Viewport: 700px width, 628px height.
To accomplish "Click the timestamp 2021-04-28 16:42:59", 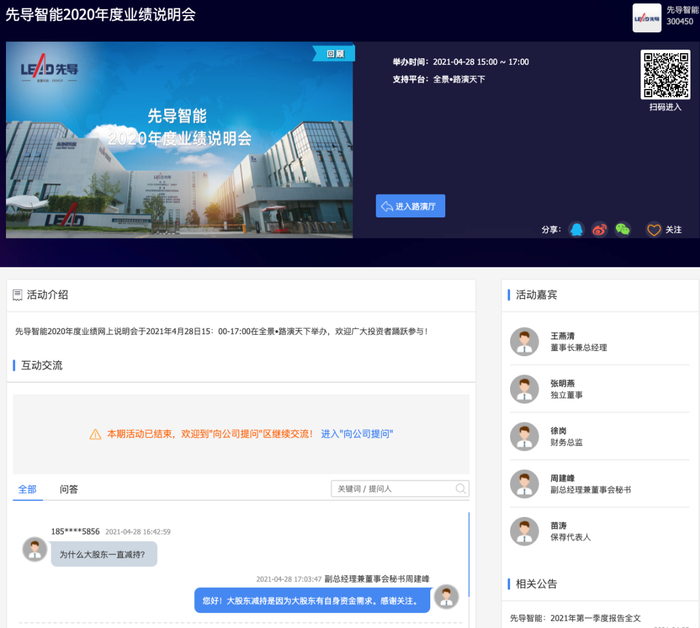I will (138, 532).
